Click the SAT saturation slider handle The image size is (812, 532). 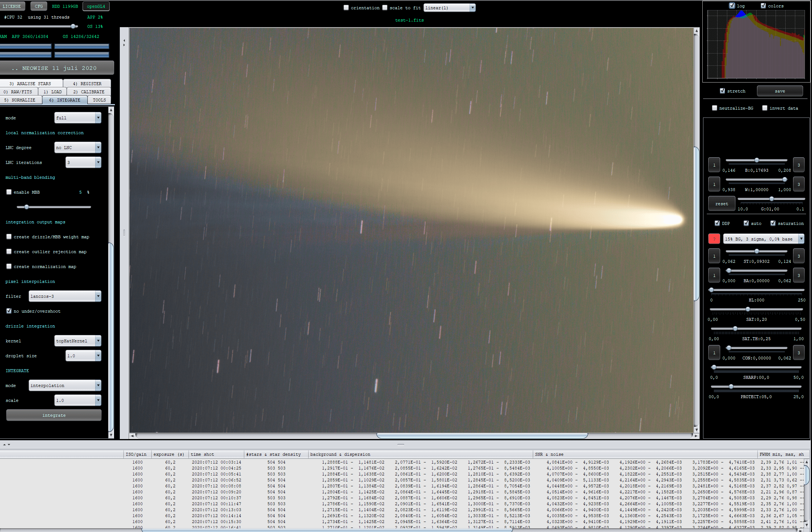point(748,309)
